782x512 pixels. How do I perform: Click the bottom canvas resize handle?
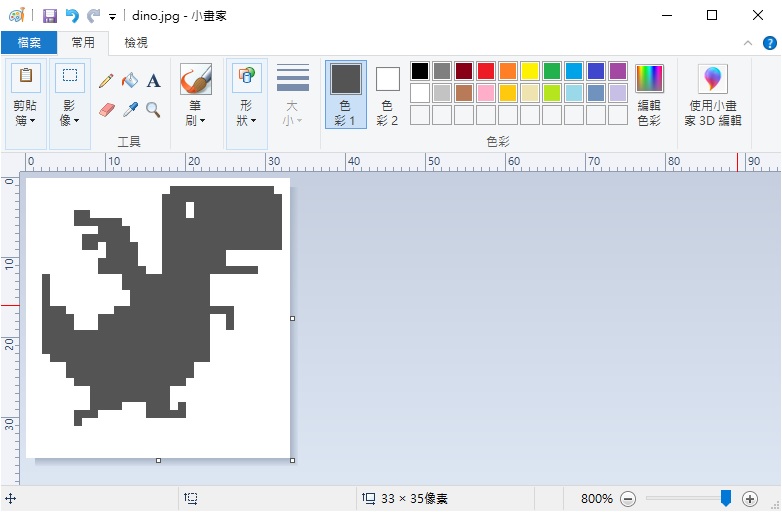159,460
